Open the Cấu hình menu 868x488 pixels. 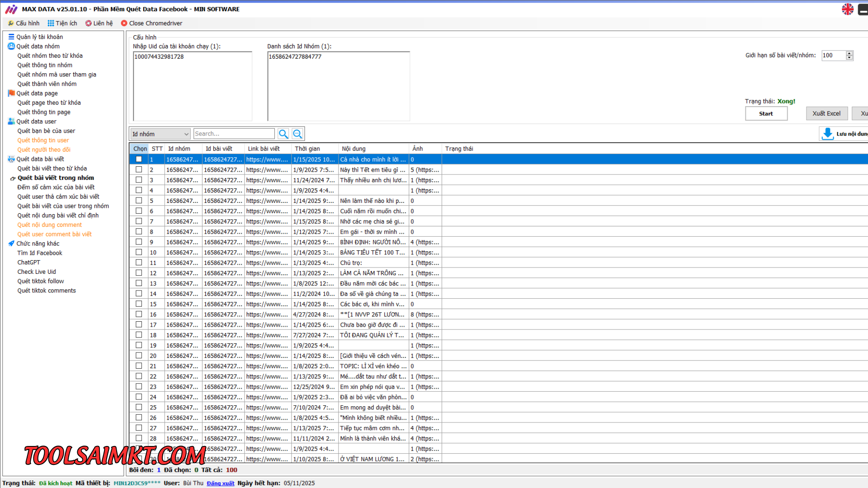24,23
